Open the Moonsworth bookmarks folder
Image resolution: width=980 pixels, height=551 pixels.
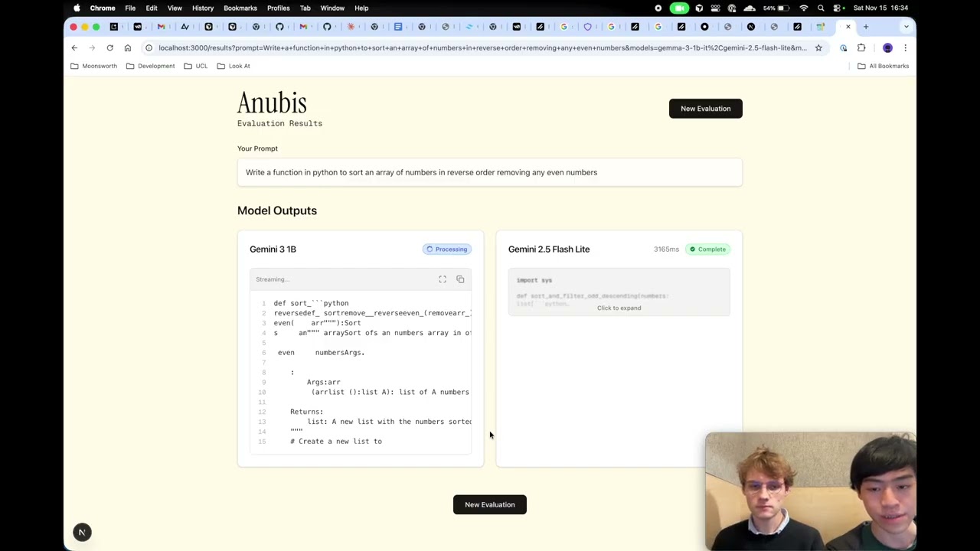click(94, 66)
